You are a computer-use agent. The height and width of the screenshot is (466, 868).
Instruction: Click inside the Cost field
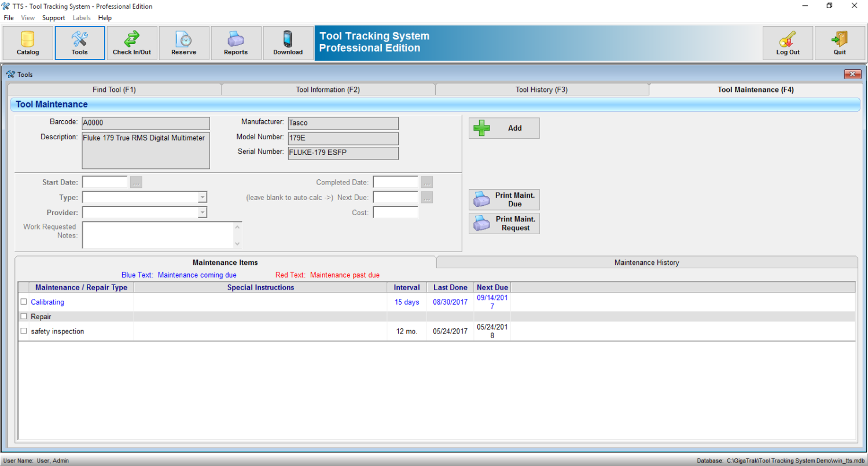tap(395, 212)
